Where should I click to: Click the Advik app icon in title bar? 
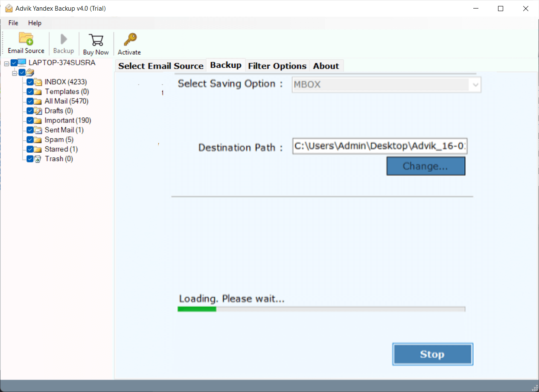(9, 8)
